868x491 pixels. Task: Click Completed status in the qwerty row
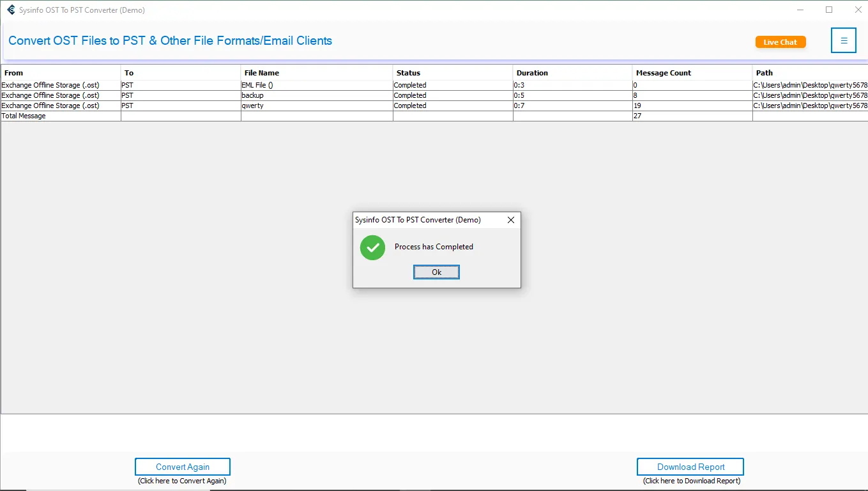[x=453, y=105]
